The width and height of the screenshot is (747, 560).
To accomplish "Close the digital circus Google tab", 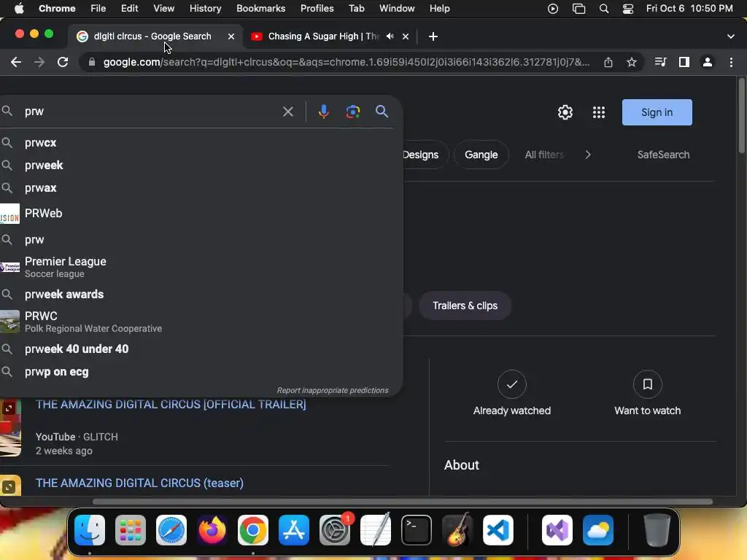I will 231,36.
